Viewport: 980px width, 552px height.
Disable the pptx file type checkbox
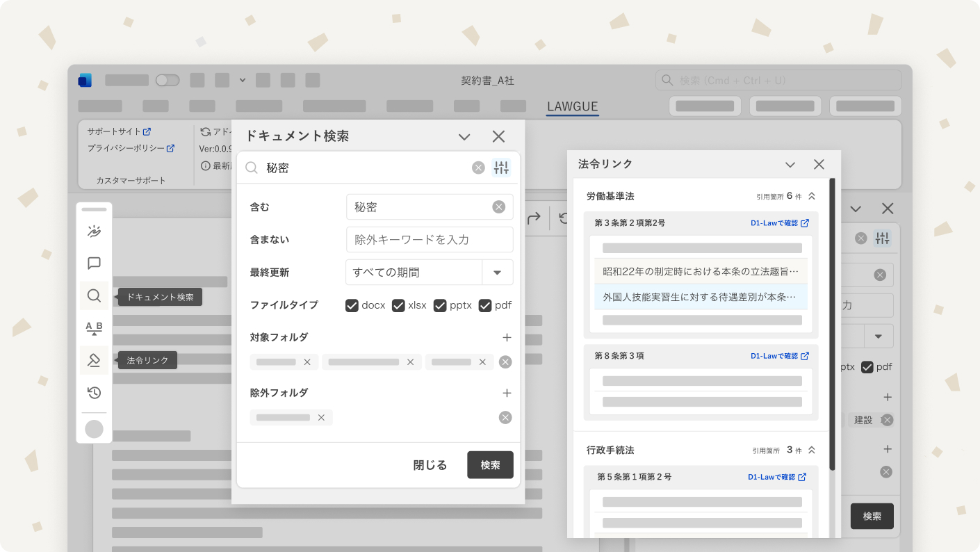pos(440,305)
